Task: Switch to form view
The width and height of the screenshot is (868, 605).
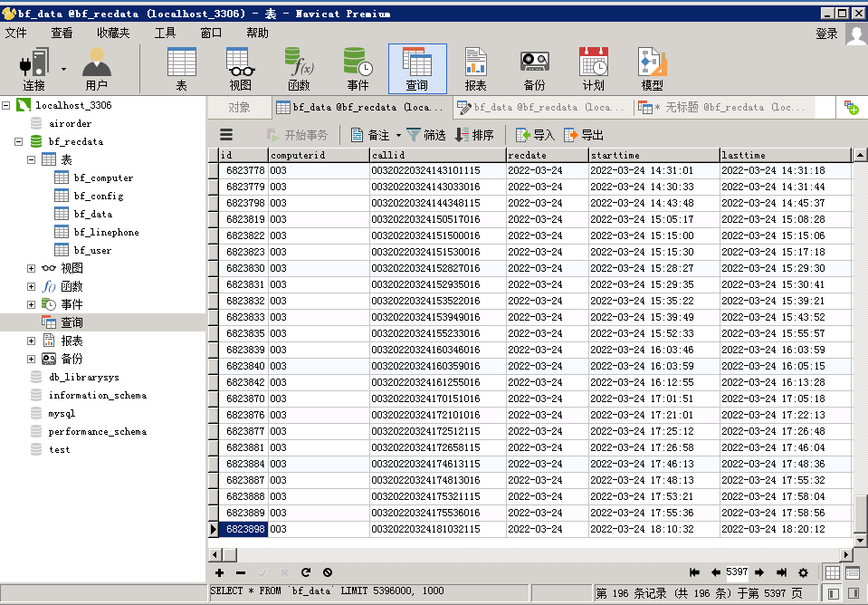Action: [x=853, y=572]
